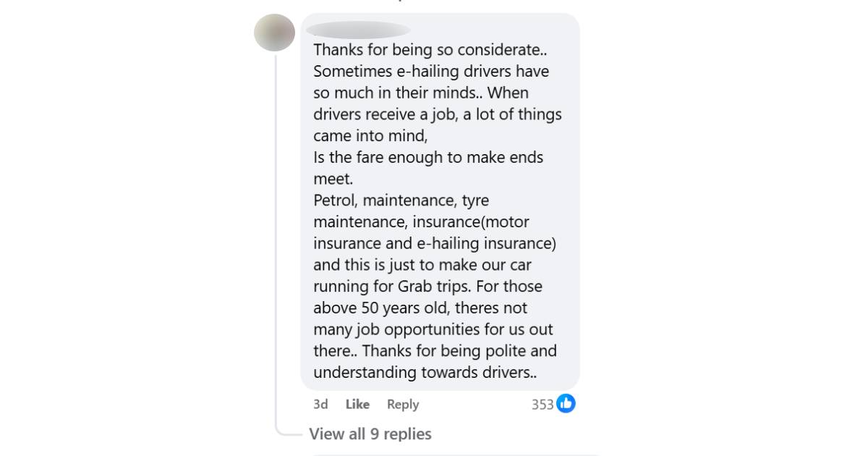
Task: Click the line "many job opportunities for us out"
Action: point(433,329)
